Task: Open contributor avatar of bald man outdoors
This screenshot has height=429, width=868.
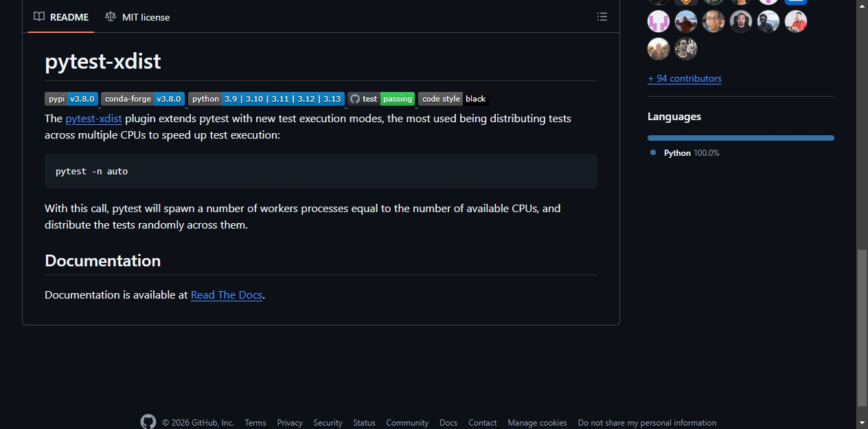Action: point(659,49)
